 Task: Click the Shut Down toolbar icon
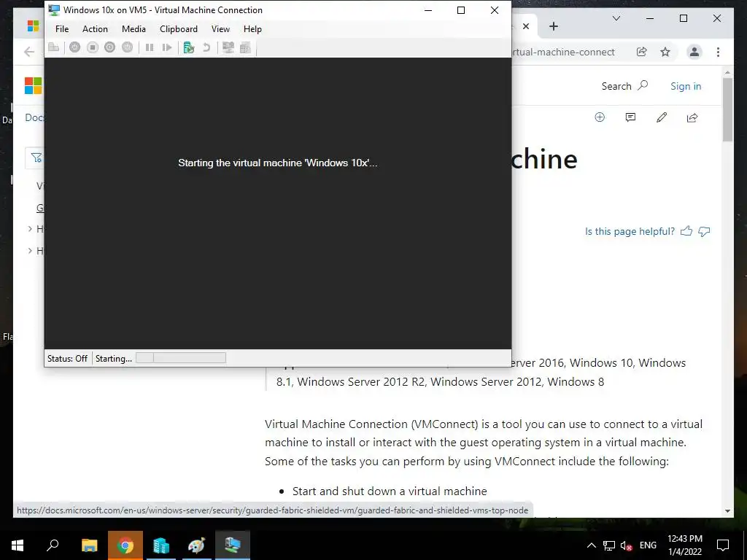[110, 47]
